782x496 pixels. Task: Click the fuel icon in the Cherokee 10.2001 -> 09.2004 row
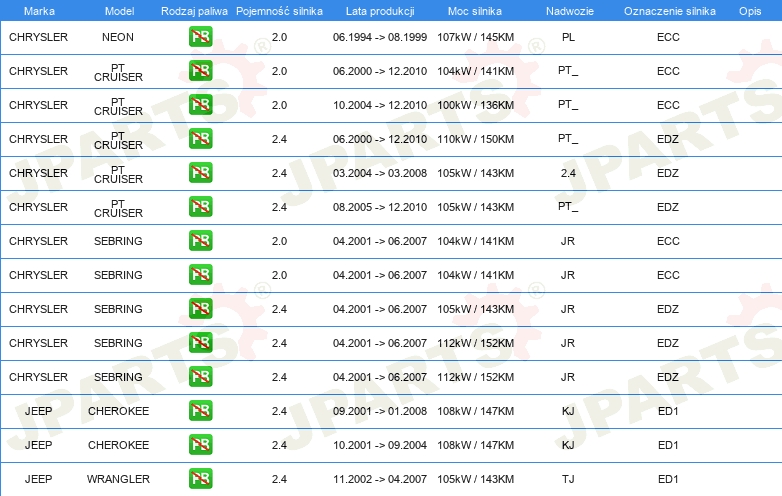pos(200,445)
